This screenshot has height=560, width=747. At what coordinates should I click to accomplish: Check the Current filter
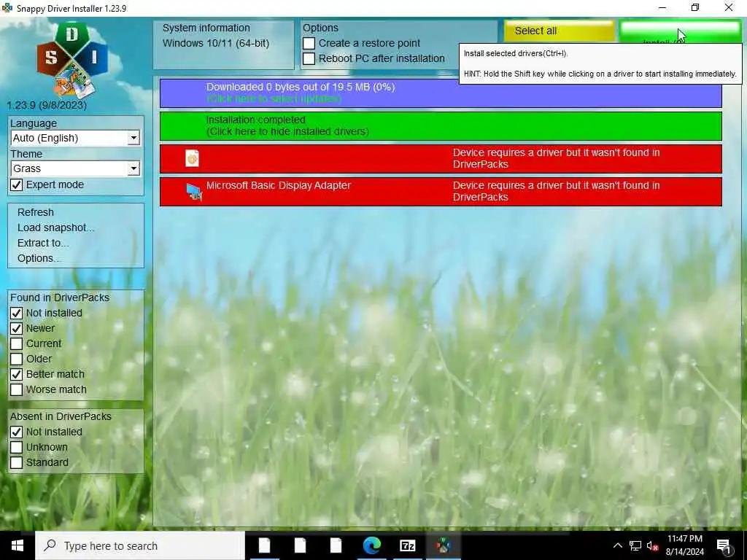click(x=16, y=344)
